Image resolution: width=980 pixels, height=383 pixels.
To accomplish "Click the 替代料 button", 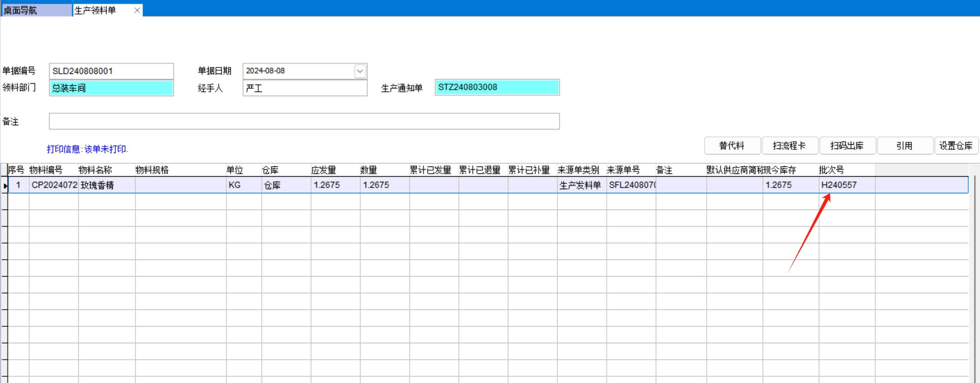I will (x=732, y=146).
